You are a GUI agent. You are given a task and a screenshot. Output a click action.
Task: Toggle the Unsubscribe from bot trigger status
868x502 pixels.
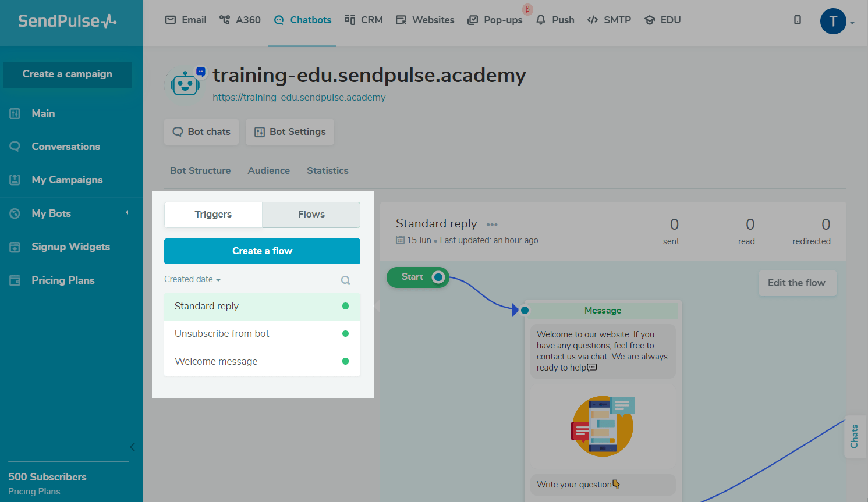[345, 333]
